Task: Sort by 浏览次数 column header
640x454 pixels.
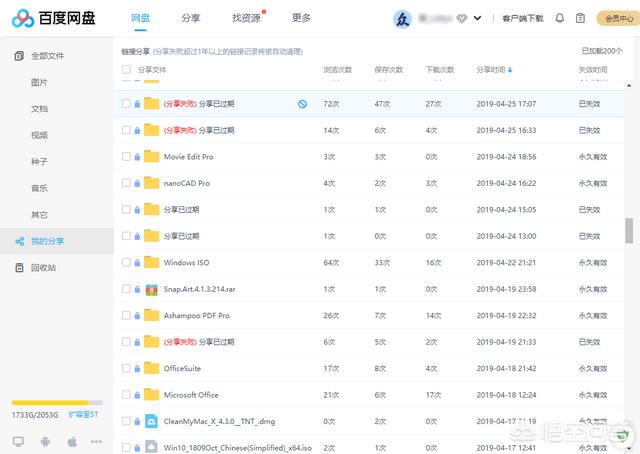Action: (x=338, y=70)
